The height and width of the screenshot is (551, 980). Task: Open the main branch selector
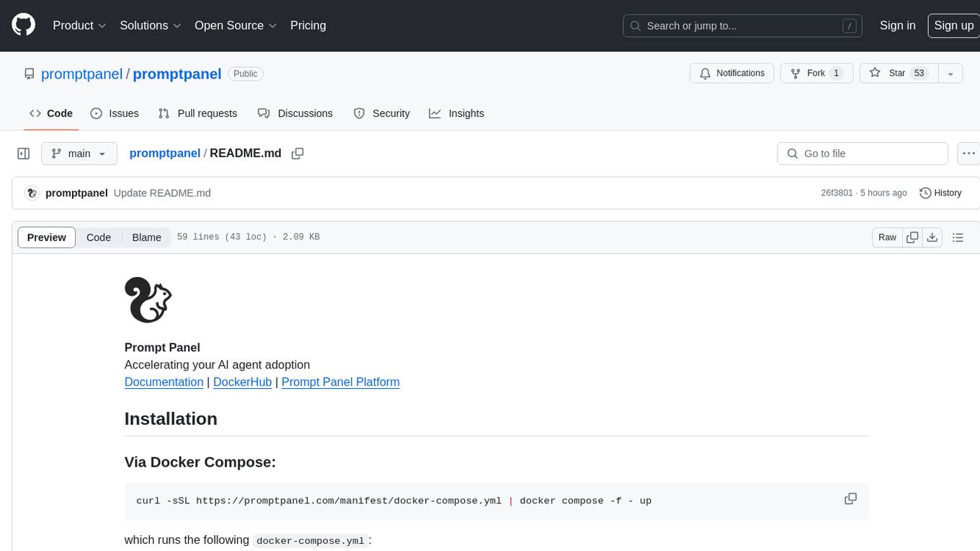point(79,154)
